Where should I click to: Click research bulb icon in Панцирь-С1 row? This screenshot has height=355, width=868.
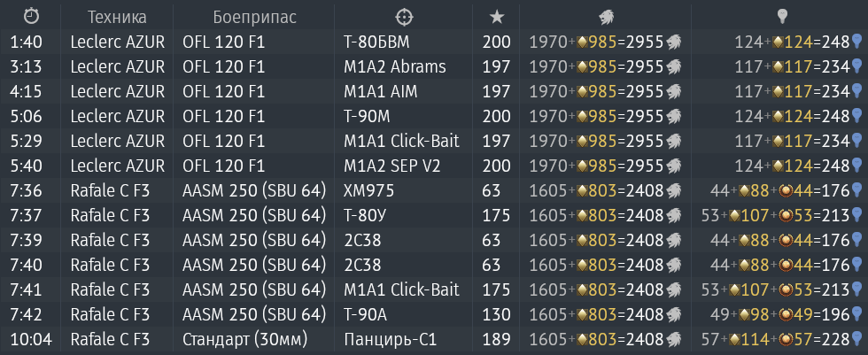pyautogui.click(x=856, y=339)
